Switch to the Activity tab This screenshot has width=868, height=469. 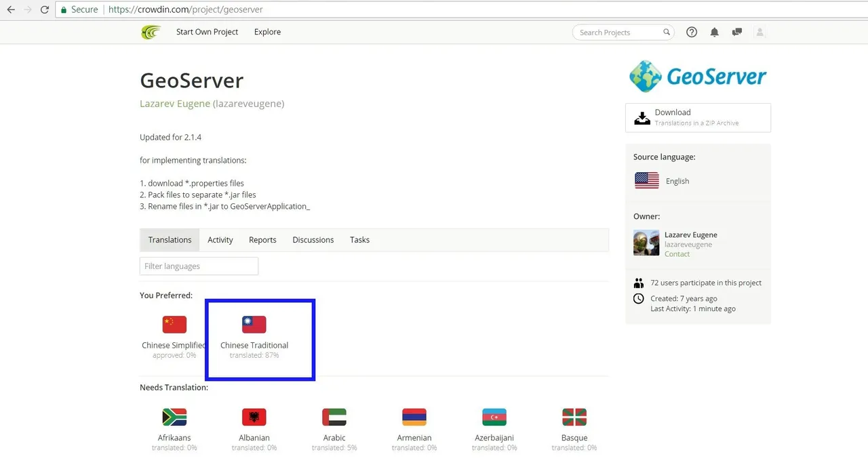click(x=220, y=240)
